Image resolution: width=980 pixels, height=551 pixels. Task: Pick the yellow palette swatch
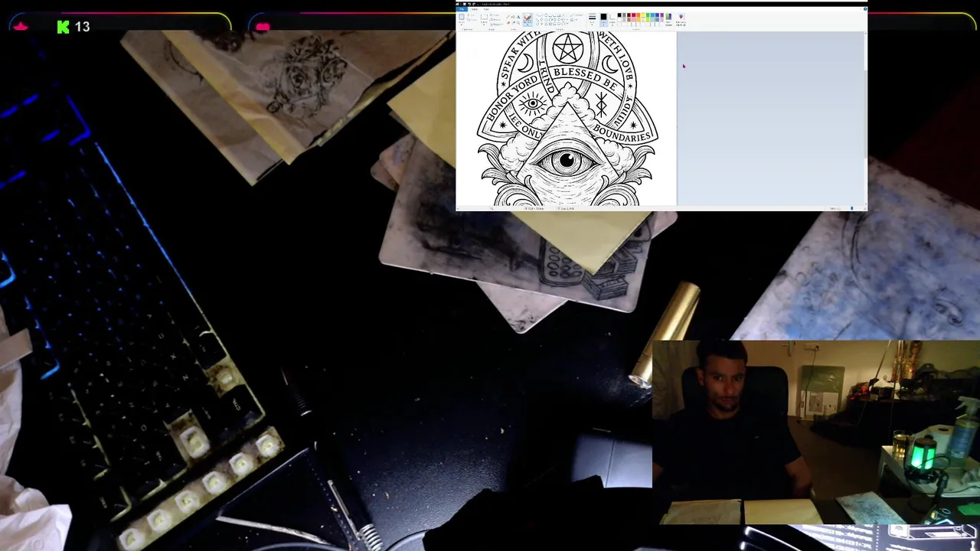[643, 15]
